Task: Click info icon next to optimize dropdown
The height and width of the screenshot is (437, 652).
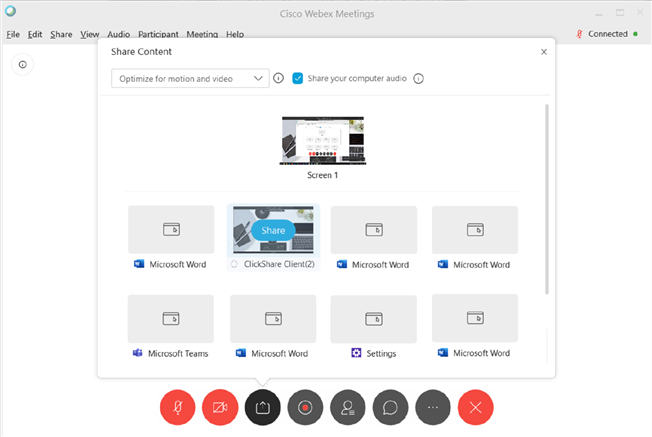Action: click(x=279, y=78)
